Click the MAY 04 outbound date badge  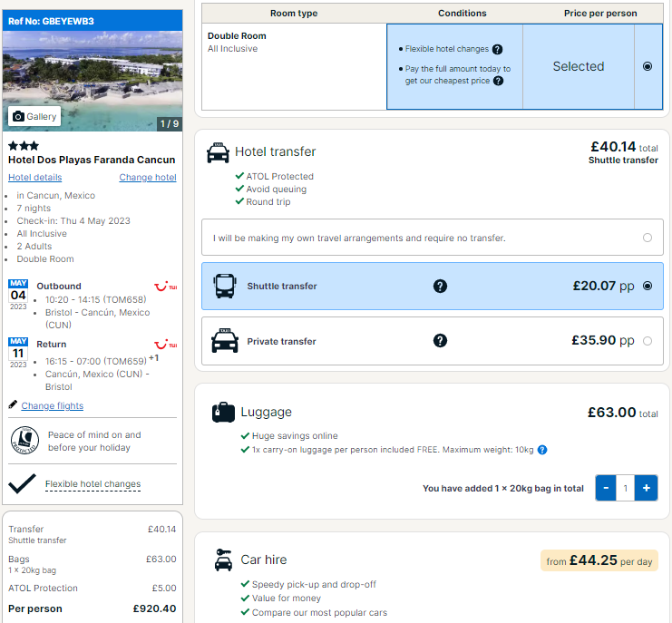point(18,295)
